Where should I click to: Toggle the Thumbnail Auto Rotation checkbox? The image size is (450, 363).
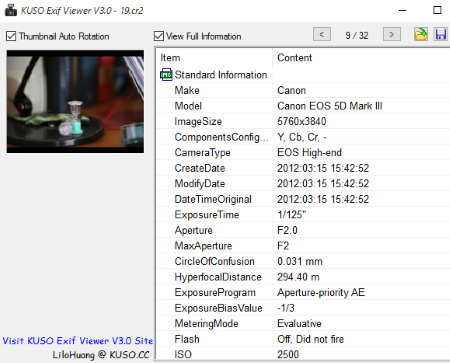(11, 36)
